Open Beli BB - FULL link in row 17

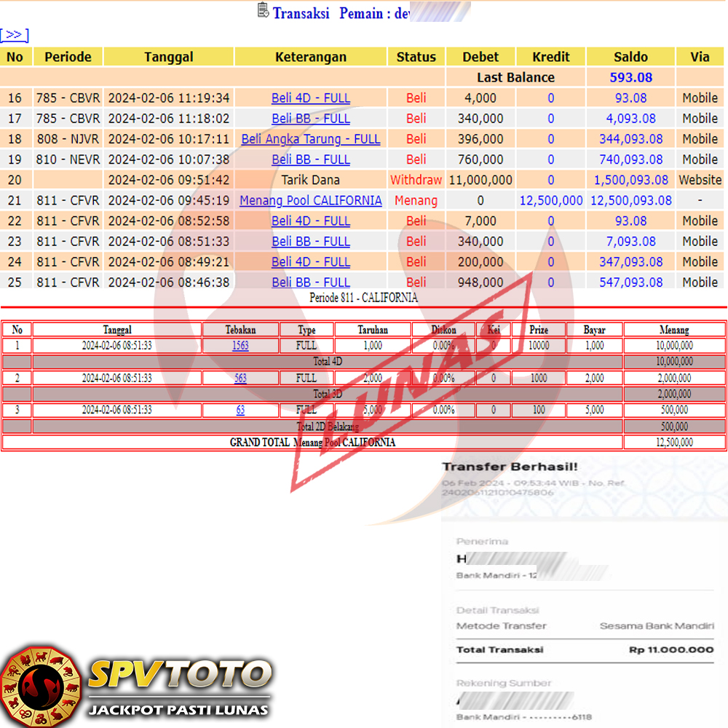click(311, 118)
